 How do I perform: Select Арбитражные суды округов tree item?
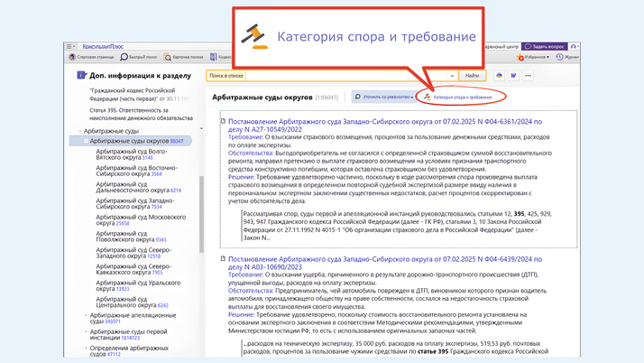(x=130, y=141)
